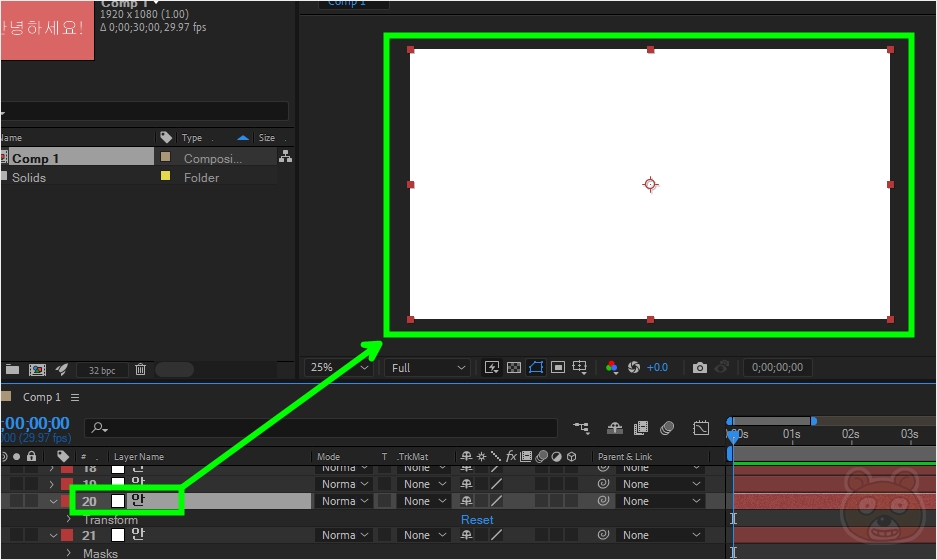Toggle Motion Blur enable switch in timeline

[667, 428]
